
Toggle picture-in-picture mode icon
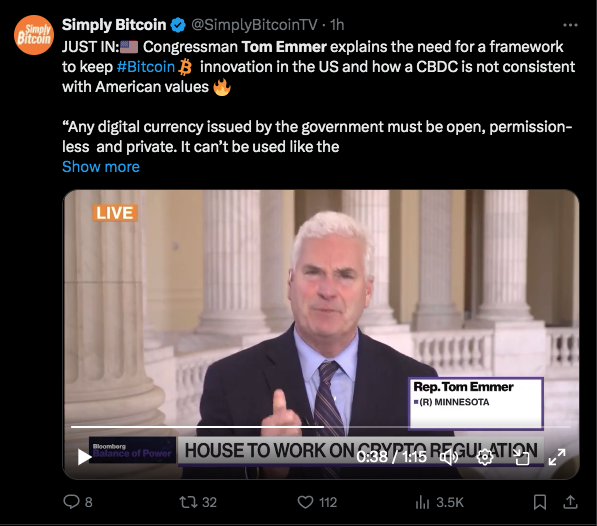pyautogui.click(x=521, y=457)
